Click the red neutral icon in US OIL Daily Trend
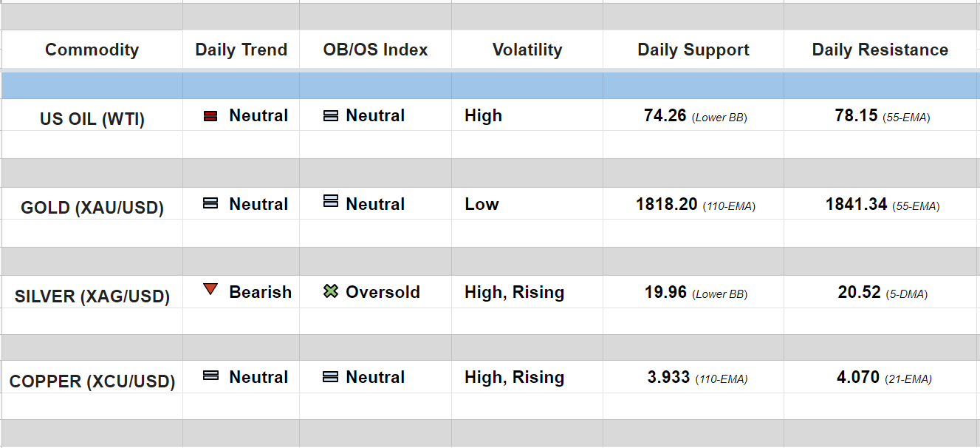Viewport: 980px width, 448px height. (210, 116)
